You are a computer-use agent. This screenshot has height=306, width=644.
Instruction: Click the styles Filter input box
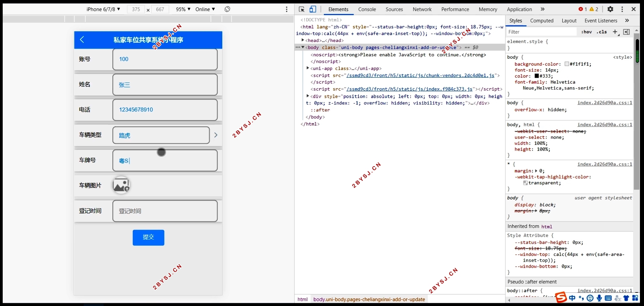(541, 32)
